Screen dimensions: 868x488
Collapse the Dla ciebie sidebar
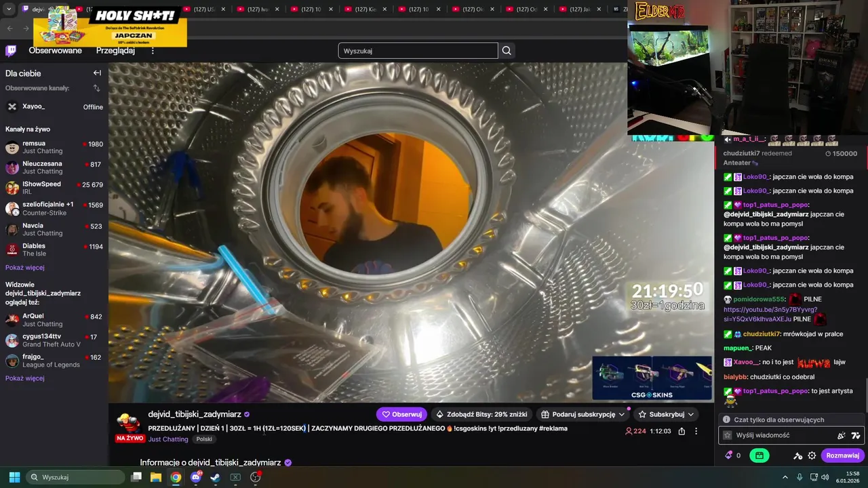tap(97, 73)
